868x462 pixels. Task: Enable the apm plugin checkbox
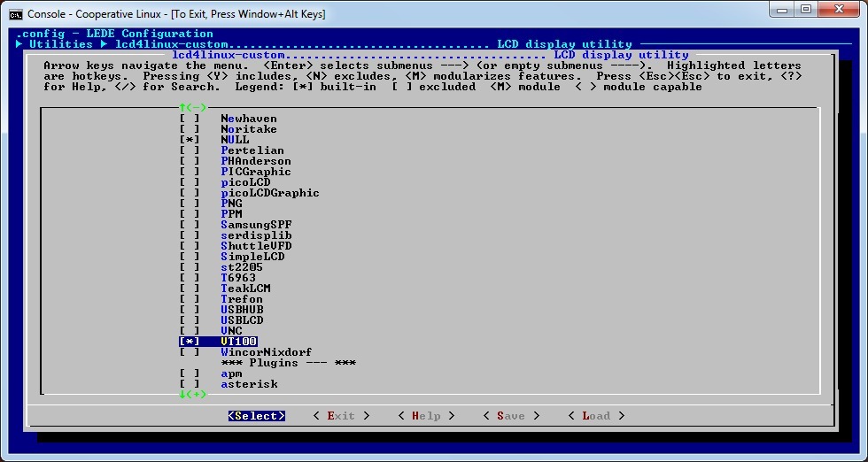click(x=190, y=373)
